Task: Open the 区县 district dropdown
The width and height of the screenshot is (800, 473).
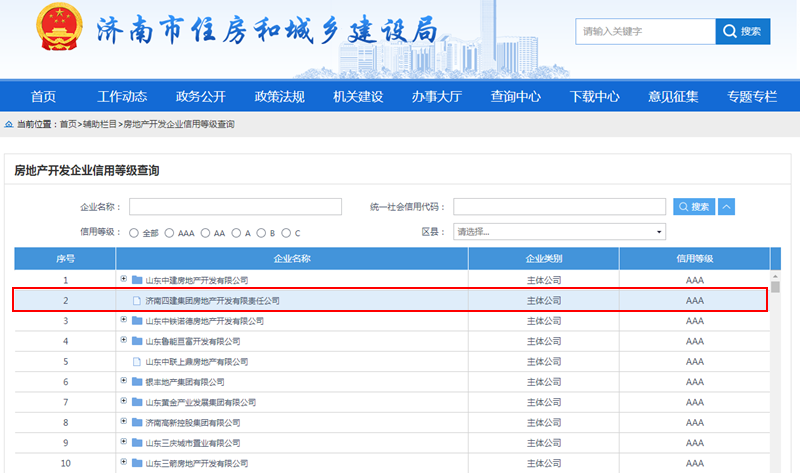Action: pos(560,232)
